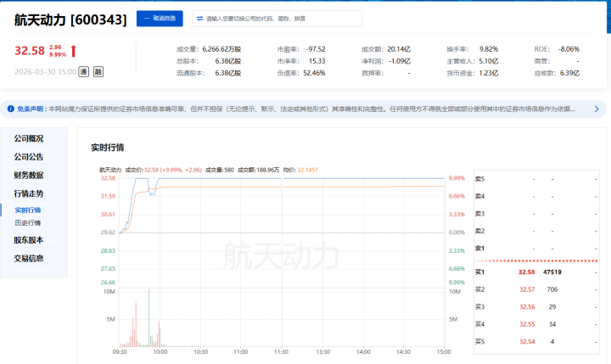Click the swap arrows icon in search box

pos(200,19)
